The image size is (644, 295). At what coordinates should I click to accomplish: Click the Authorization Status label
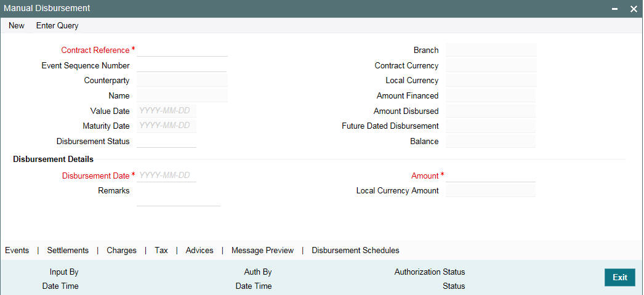pyautogui.click(x=430, y=272)
